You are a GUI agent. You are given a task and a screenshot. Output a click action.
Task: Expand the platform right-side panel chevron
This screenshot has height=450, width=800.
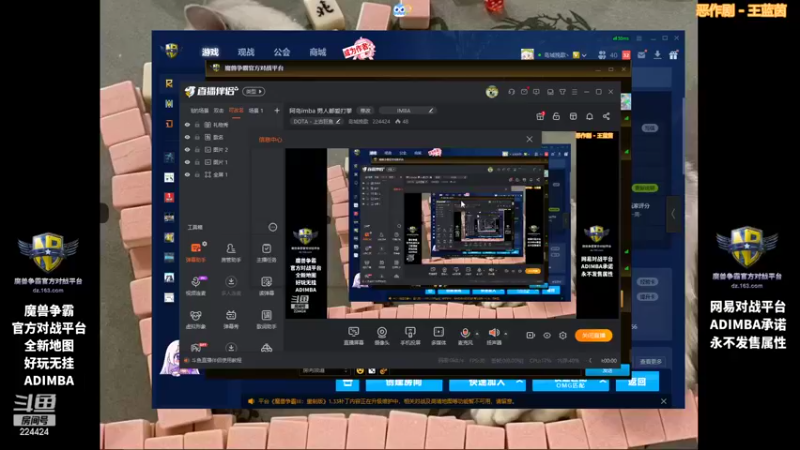coord(673,214)
